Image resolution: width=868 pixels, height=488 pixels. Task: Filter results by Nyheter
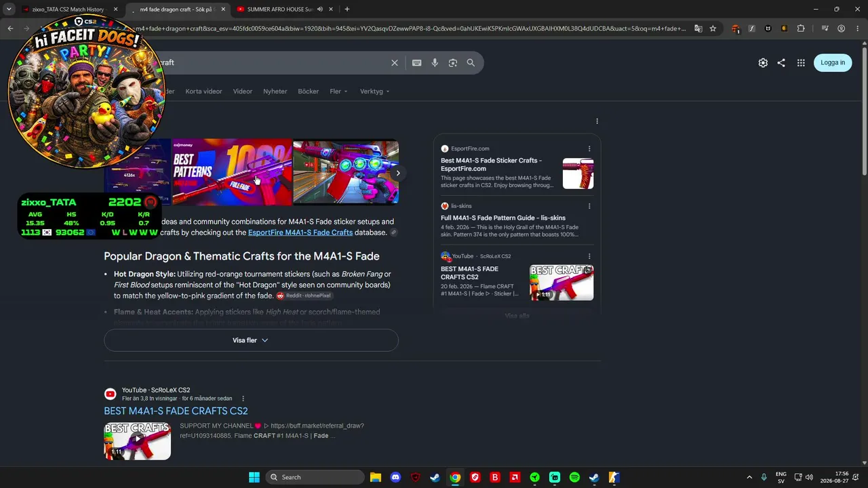[x=275, y=91]
